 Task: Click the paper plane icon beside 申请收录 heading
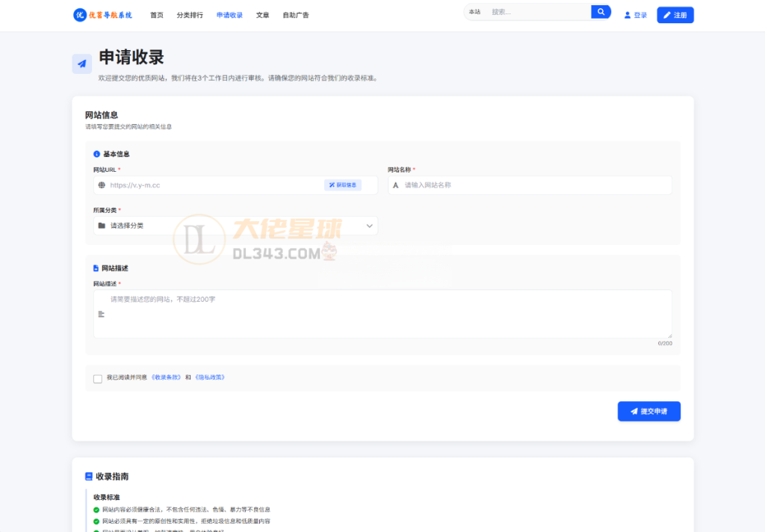[81, 64]
